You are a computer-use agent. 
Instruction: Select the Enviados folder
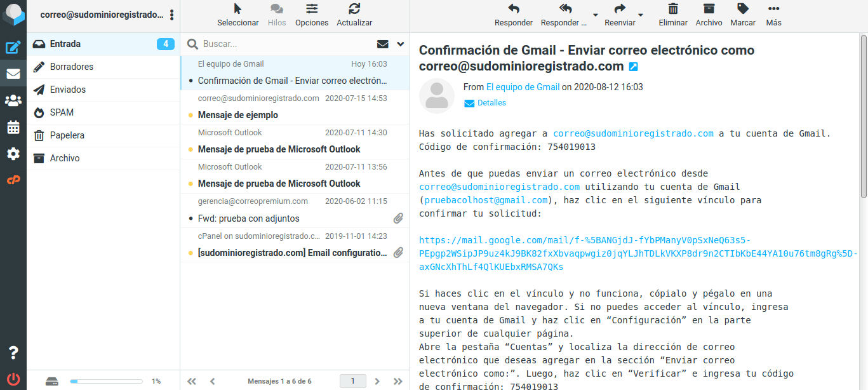tap(103, 90)
